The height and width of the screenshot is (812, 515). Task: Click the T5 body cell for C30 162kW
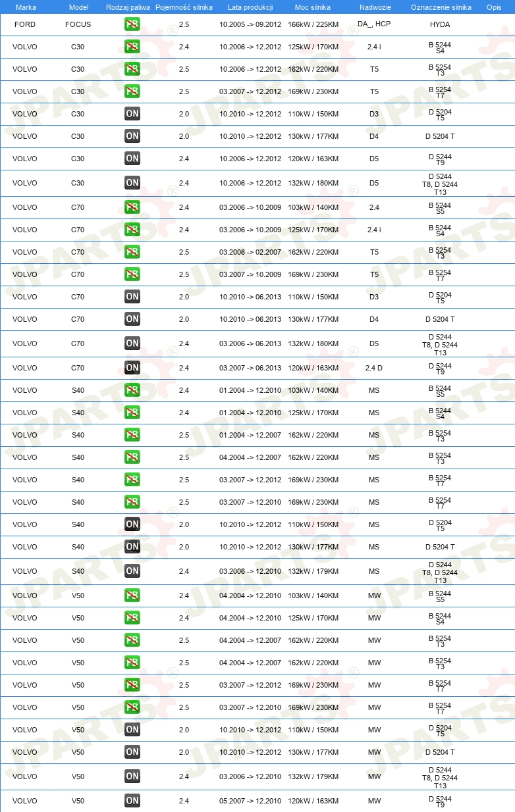point(374,69)
